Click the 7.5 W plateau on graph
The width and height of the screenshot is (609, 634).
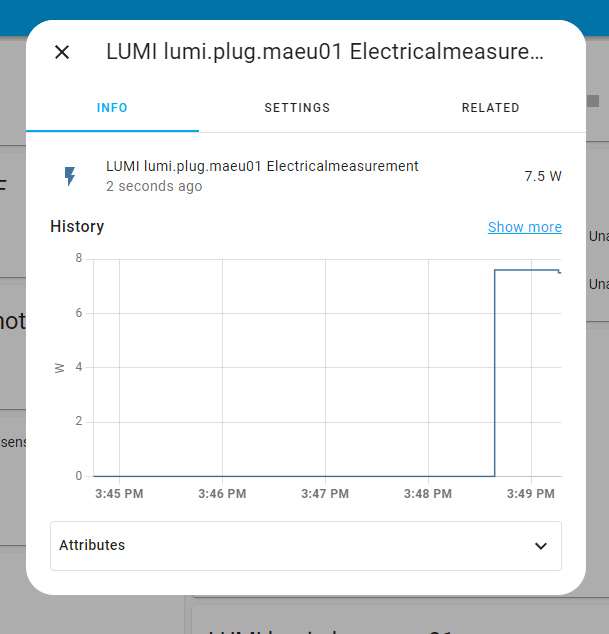pyautogui.click(x=526, y=270)
